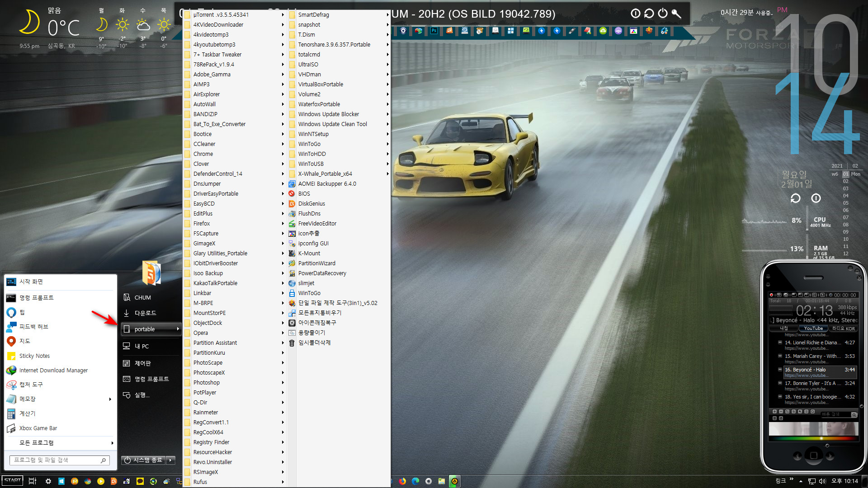Click the green cloud icon in top dock
868x488 pixels.
[x=603, y=31]
